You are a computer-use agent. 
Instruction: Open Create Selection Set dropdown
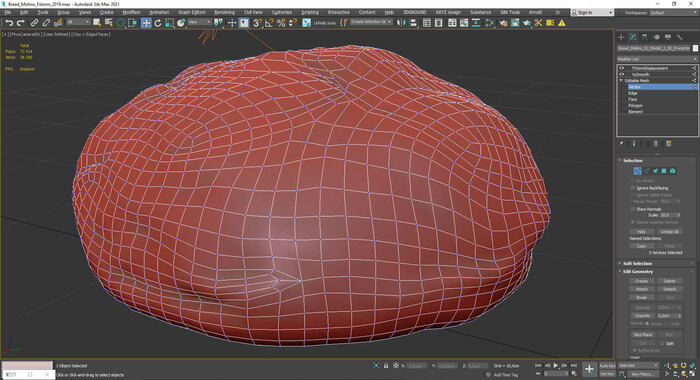point(371,22)
